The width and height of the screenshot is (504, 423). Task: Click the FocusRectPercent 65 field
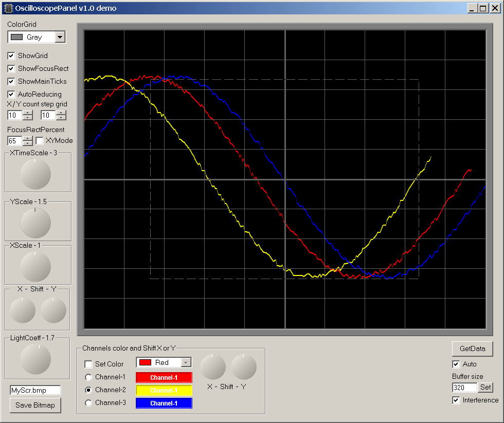[15, 141]
